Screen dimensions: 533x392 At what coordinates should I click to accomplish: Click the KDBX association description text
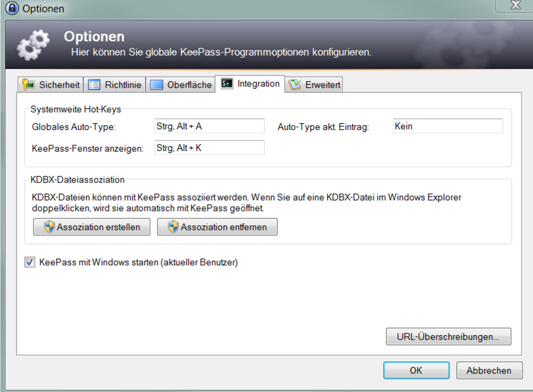[x=247, y=202]
